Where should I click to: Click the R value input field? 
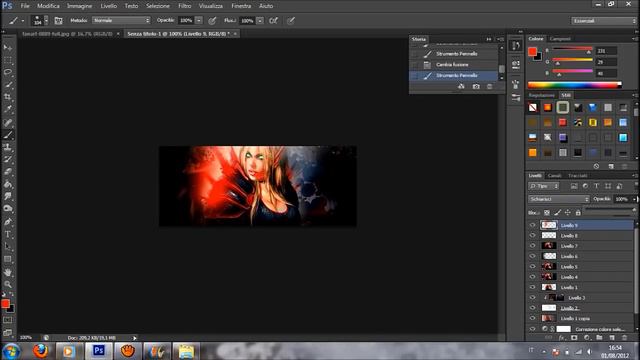pyautogui.click(x=606, y=51)
